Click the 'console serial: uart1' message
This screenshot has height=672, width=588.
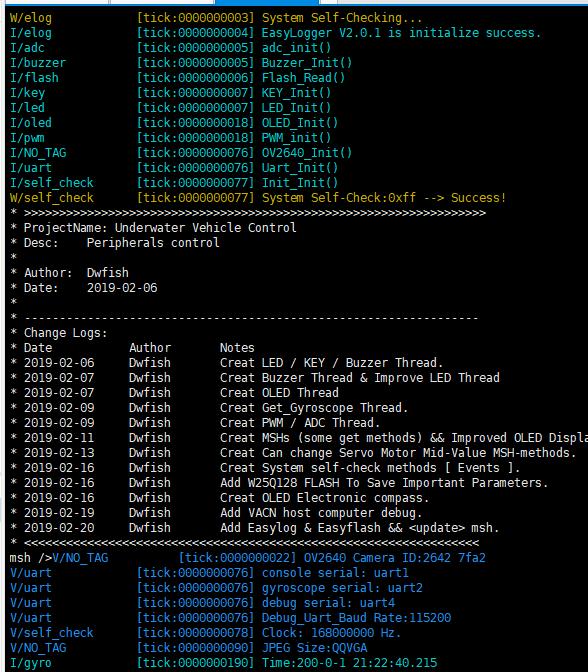tap(335, 573)
